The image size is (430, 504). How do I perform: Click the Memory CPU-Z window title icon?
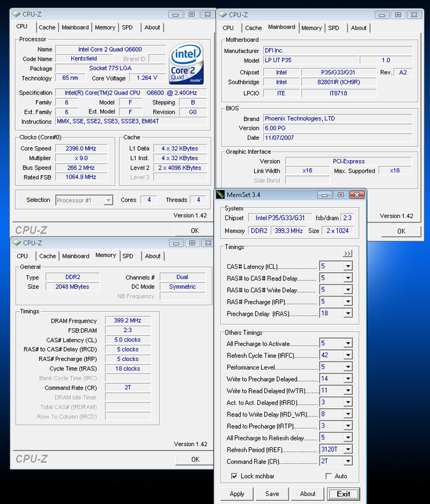(x=17, y=243)
